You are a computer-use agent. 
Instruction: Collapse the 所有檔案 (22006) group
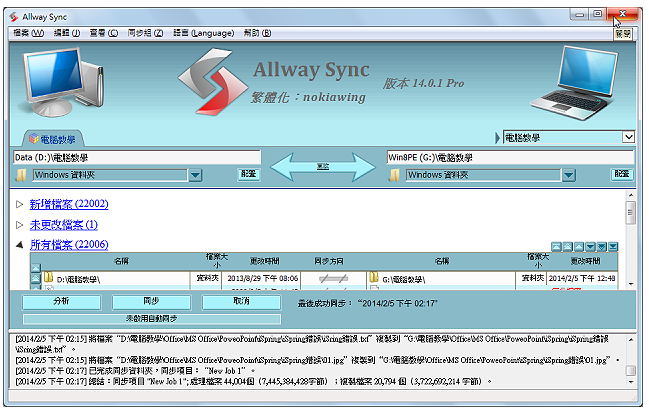point(19,245)
